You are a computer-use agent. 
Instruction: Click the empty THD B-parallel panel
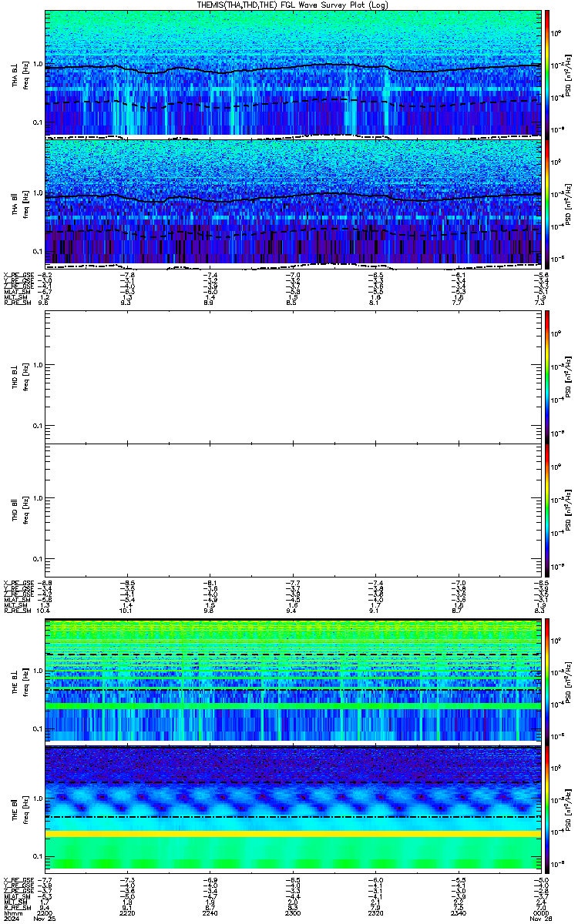[293, 509]
